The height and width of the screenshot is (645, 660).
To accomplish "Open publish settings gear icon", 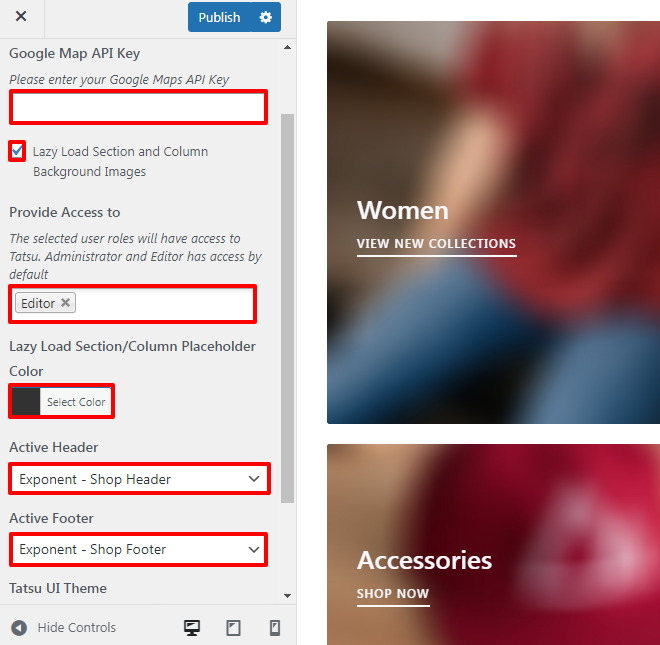I will coord(266,17).
